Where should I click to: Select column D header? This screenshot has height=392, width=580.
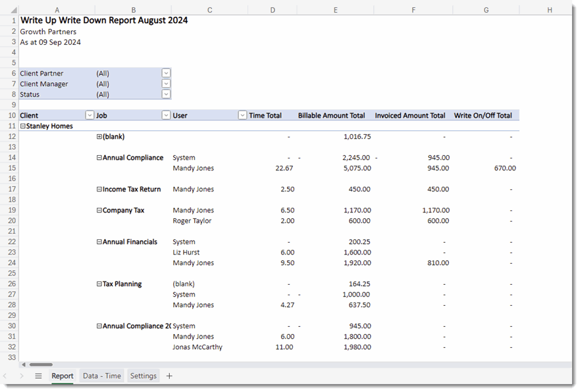(273, 10)
